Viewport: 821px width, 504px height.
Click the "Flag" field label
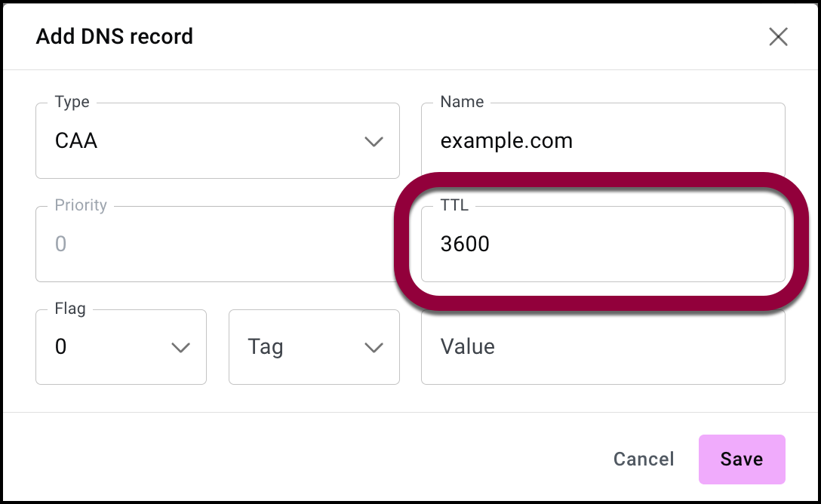coord(70,308)
